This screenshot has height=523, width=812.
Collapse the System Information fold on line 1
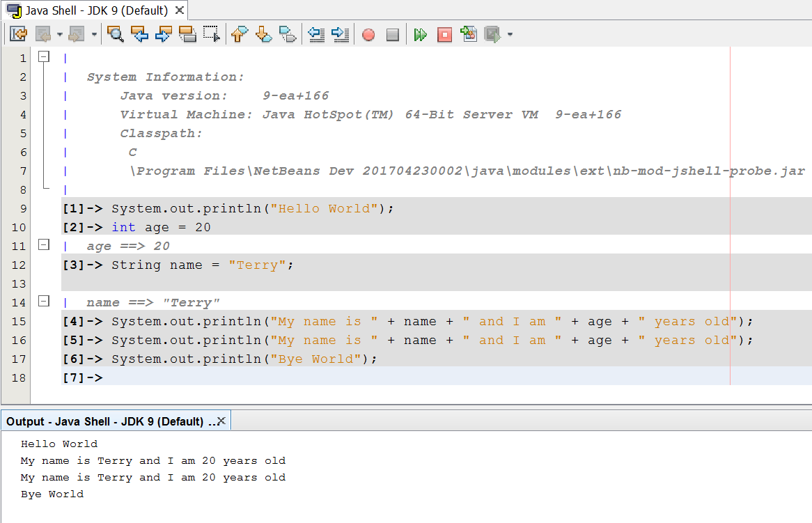[x=44, y=57]
